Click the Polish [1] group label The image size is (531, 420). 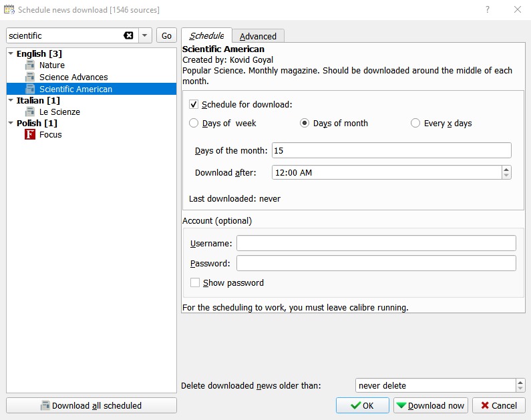pos(37,123)
